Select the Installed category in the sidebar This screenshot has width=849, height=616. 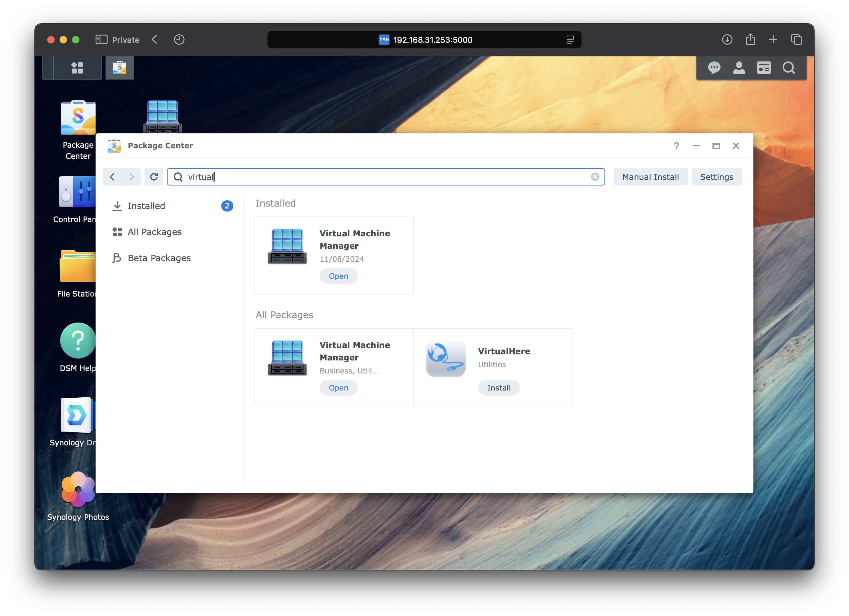click(x=146, y=206)
